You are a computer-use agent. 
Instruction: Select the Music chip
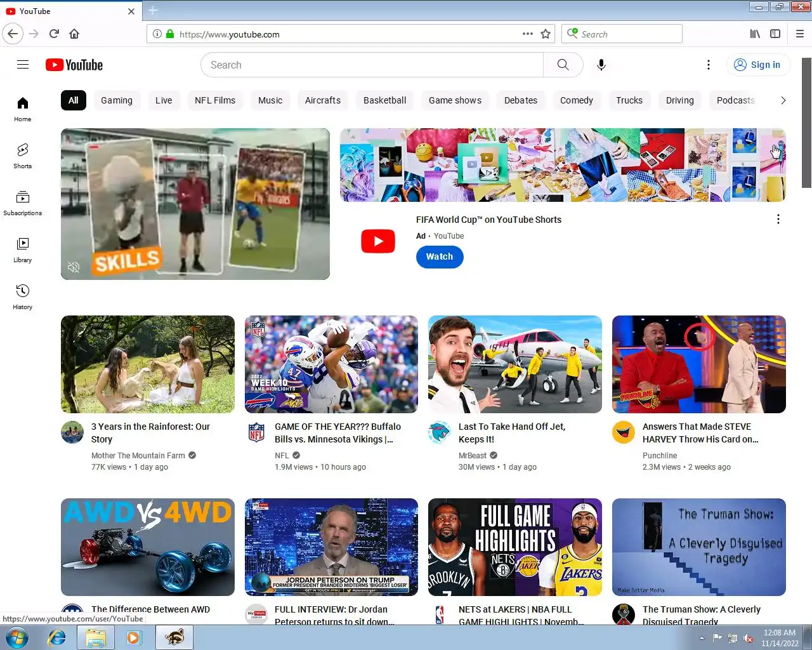pyautogui.click(x=270, y=100)
